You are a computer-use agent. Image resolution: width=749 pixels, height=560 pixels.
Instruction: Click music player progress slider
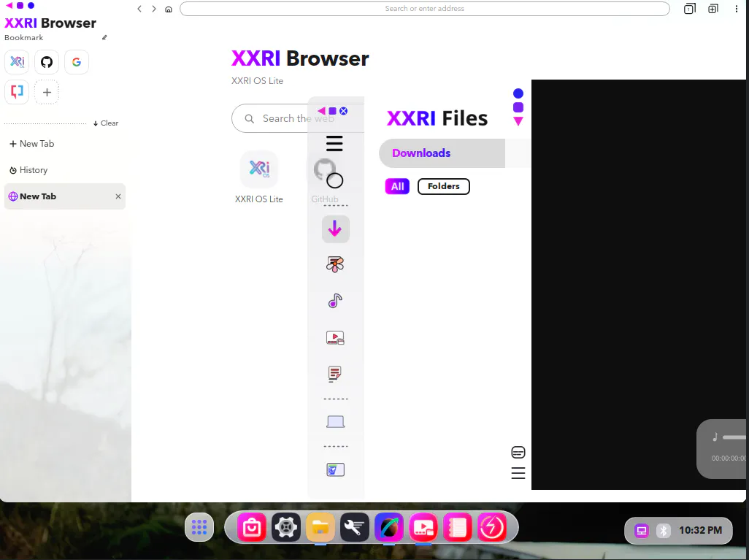pyautogui.click(x=734, y=437)
